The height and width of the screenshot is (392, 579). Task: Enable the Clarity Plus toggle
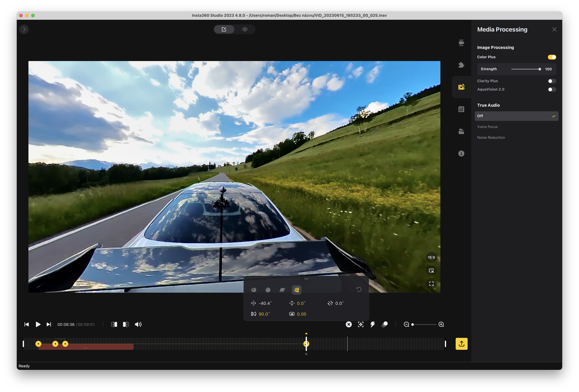[x=552, y=81]
